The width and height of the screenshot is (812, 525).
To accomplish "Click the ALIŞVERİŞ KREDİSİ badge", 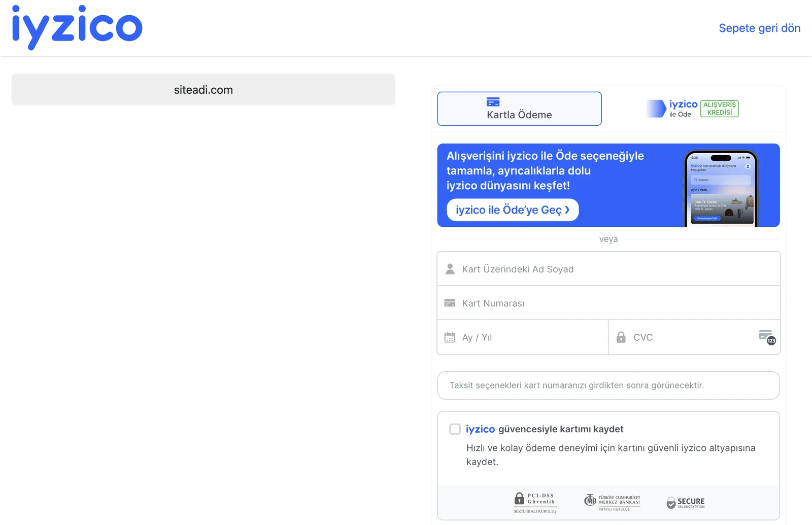I will [719, 109].
